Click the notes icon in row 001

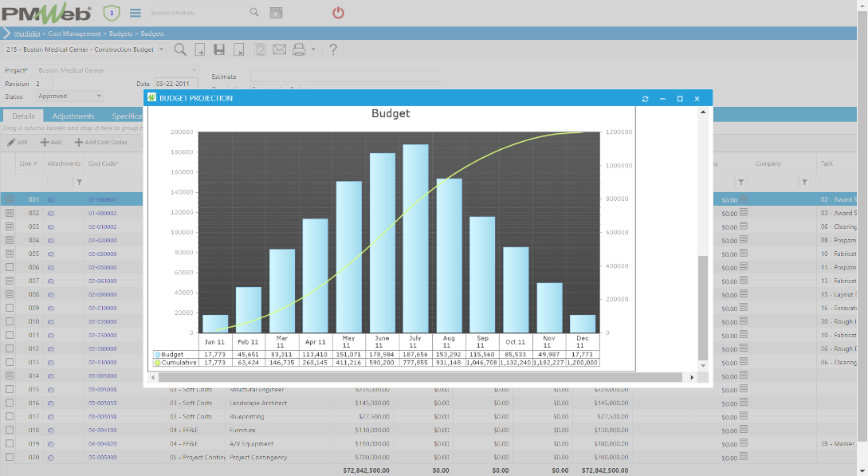[744, 199]
